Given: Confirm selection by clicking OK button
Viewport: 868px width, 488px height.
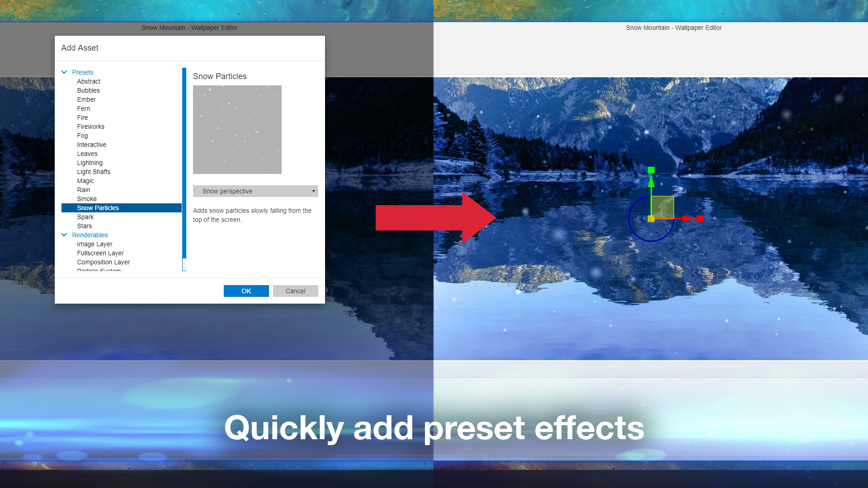Looking at the screenshot, I should pos(245,291).
